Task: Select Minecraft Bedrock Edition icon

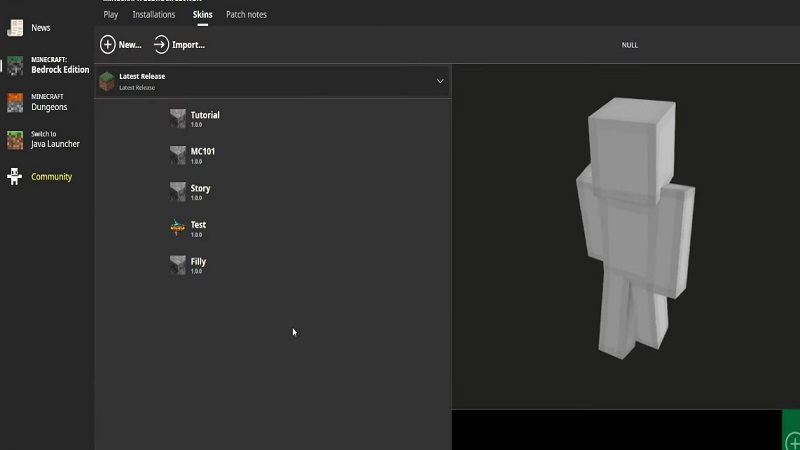Action: pos(15,66)
